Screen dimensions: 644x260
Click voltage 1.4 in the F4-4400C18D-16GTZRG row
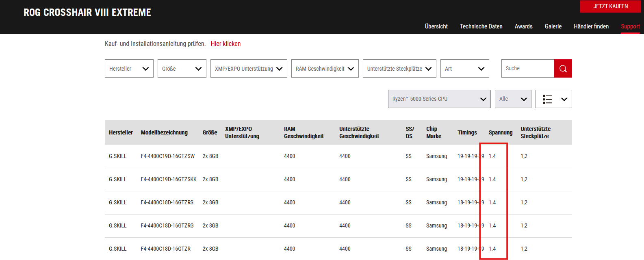point(492,225)
